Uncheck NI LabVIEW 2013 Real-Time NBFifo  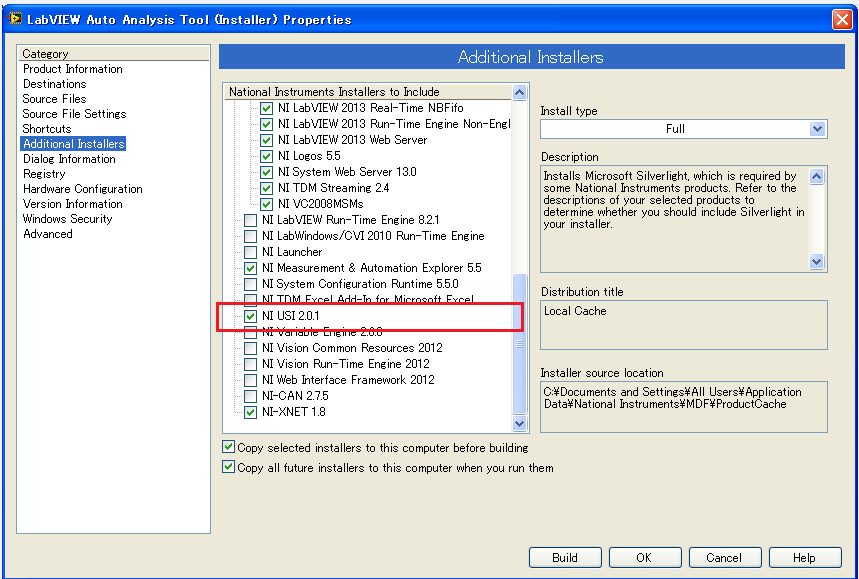click(266, 108)
